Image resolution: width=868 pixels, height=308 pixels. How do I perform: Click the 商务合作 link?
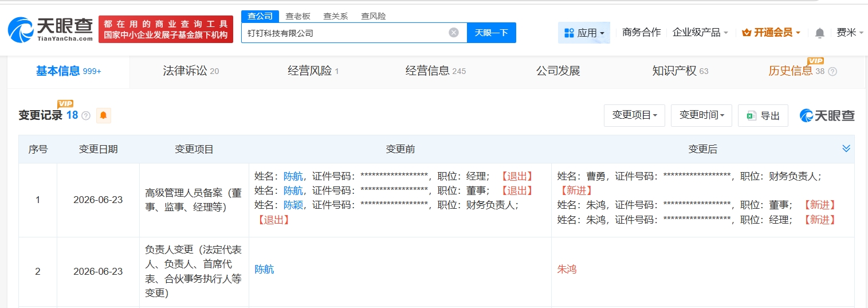click(641, 33)
